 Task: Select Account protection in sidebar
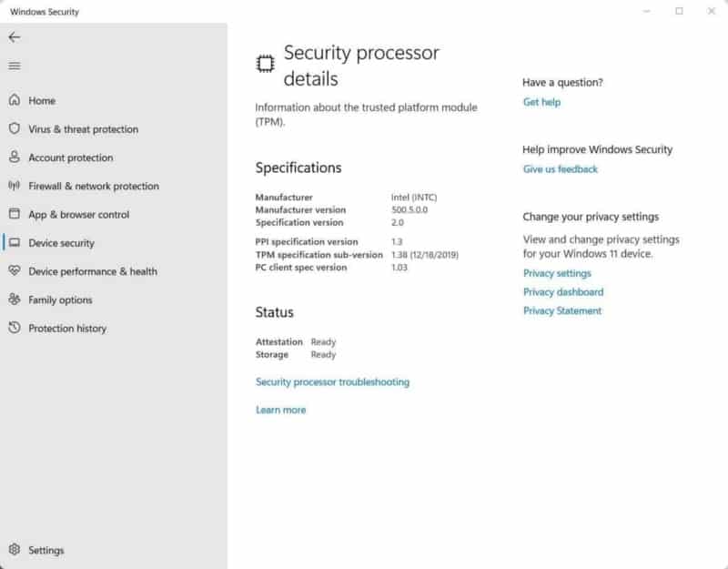77,157
